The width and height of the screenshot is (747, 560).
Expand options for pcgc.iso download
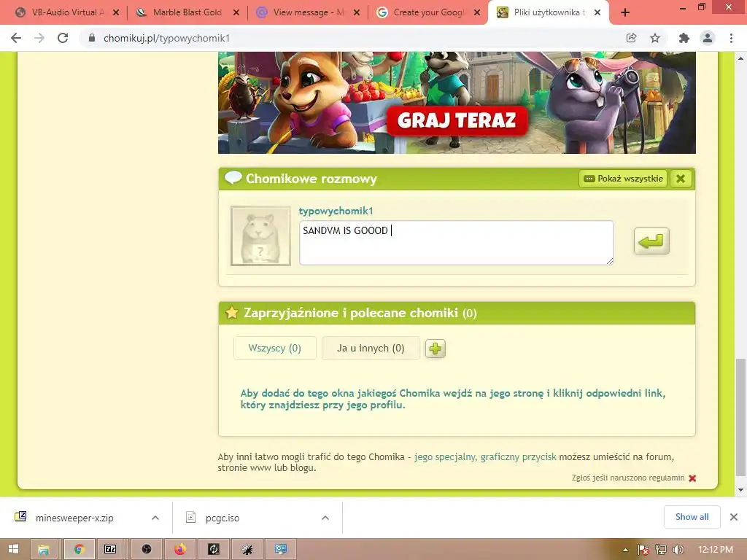325,518
